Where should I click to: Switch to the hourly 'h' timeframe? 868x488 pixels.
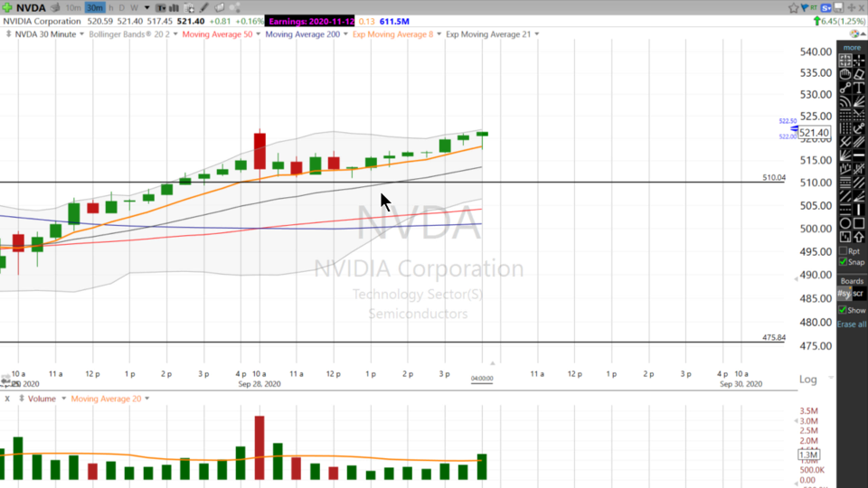(111, 8)
